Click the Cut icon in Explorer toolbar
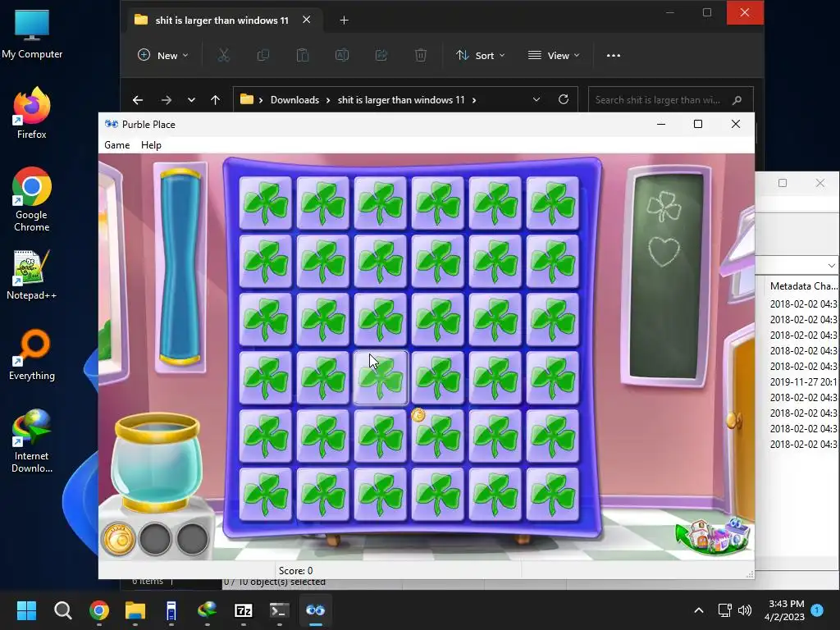840x630 pixels. pyautogui.click(x=223, y=55)
